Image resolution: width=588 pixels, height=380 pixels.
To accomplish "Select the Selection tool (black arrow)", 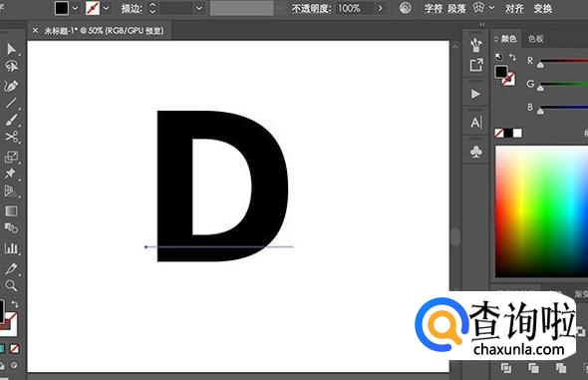I will 11,49.
